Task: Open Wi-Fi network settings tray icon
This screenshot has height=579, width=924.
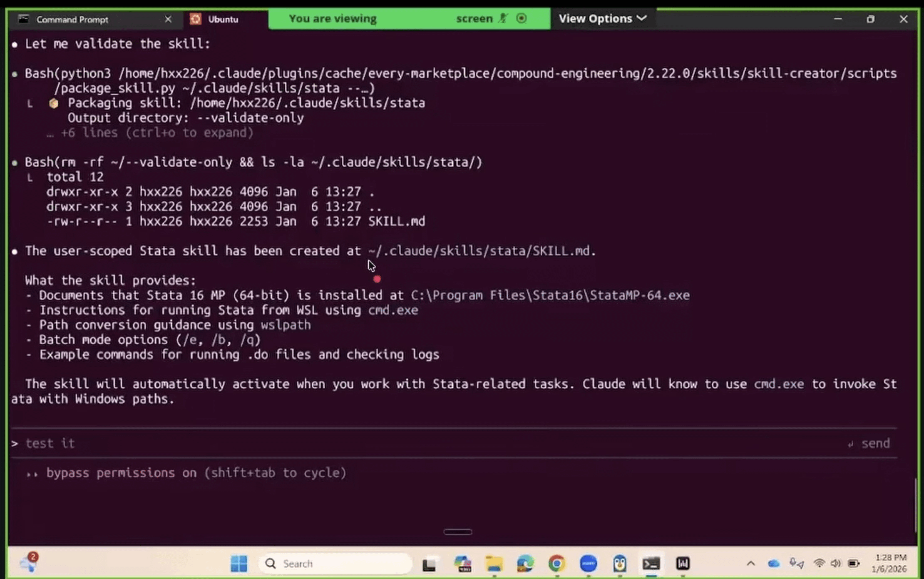Action: pyautogui.click(x=819, y=564)
